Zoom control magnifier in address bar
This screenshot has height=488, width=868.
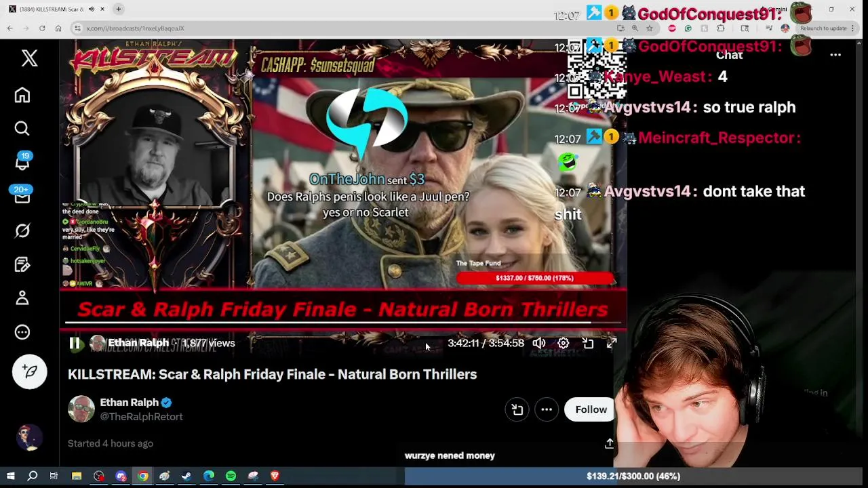[x=635, y=28]
